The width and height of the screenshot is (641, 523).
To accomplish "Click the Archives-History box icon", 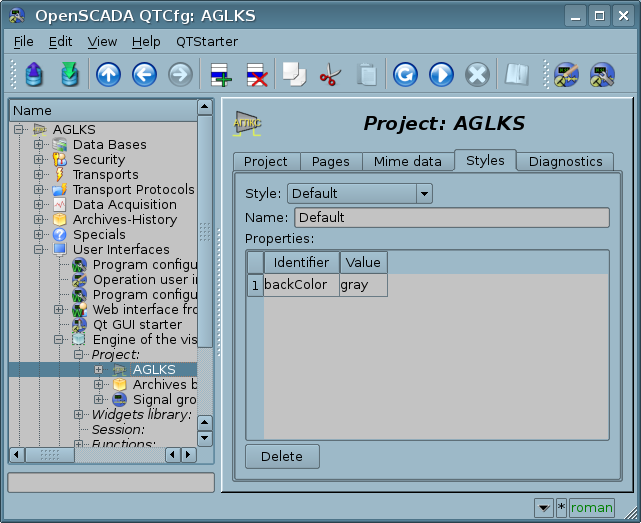I will tap(60, 220).
